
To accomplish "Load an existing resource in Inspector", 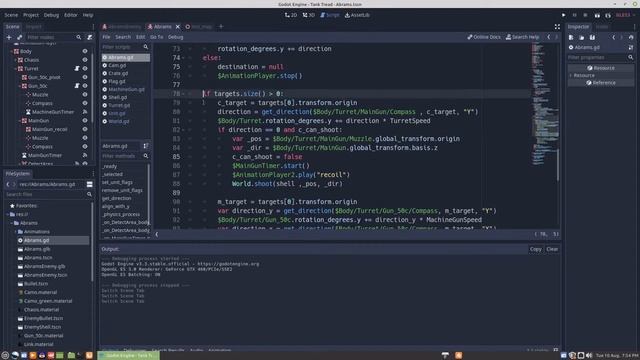I will click(582, 37).
